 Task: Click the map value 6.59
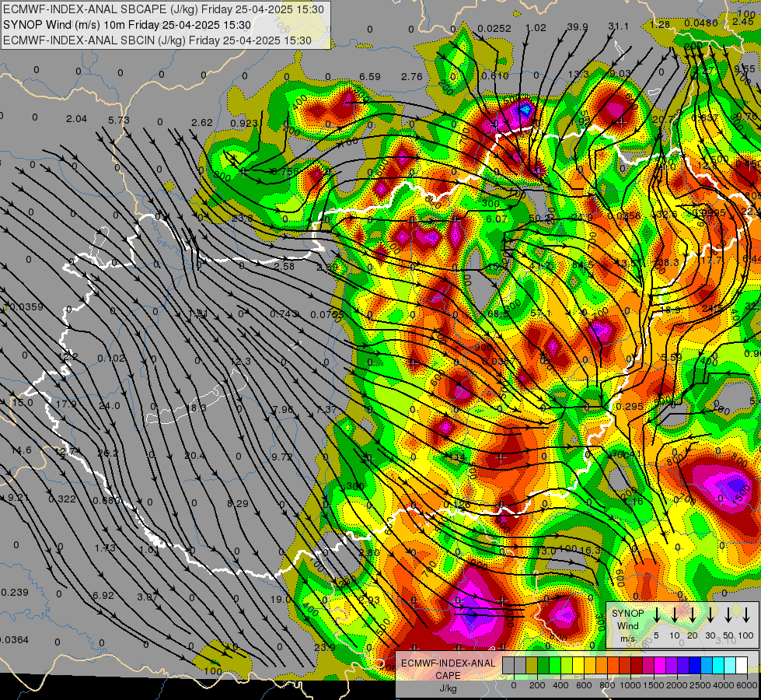click(370, 77)
